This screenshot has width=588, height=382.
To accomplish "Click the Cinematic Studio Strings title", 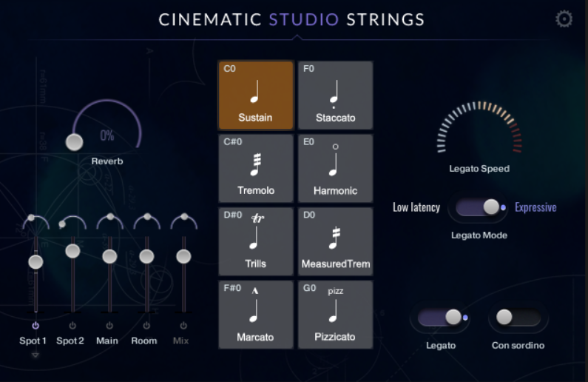I will [291, 19].
